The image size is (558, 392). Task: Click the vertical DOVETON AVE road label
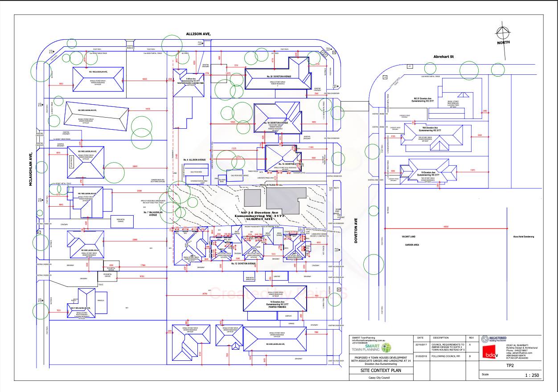[356, 230]
